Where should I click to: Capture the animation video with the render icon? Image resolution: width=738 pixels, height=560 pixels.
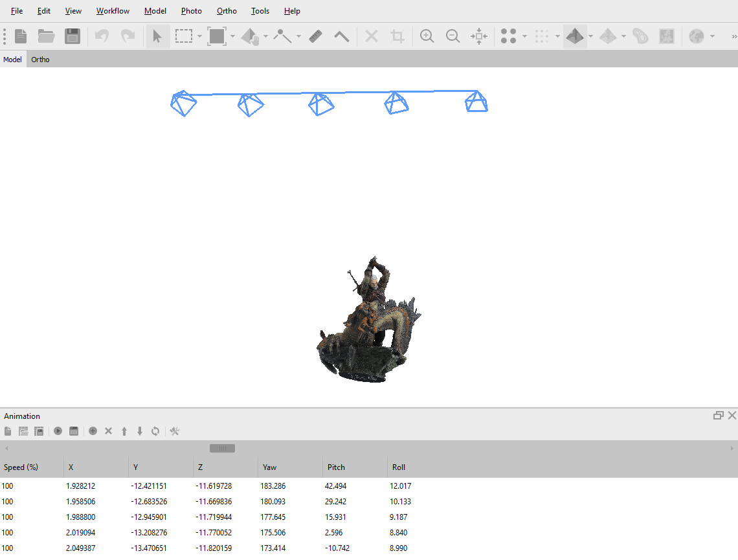tap(74, 431)
